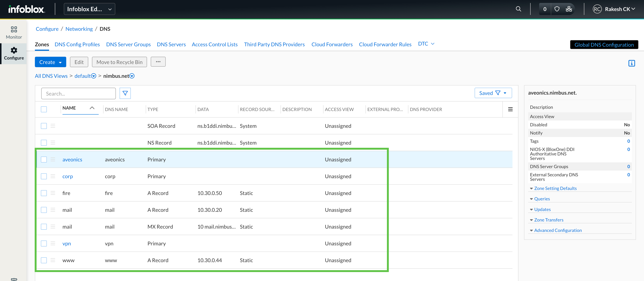The image size is (644, 281).
Task: Open column settings hamburger menu icon
Action: (x=510, y=109)
